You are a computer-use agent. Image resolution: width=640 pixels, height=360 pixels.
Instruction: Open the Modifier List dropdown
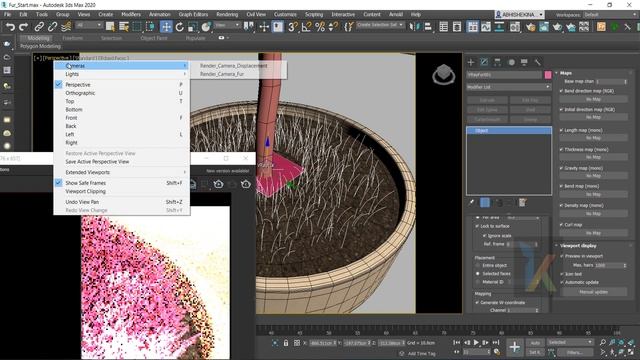tap(509, 87)
